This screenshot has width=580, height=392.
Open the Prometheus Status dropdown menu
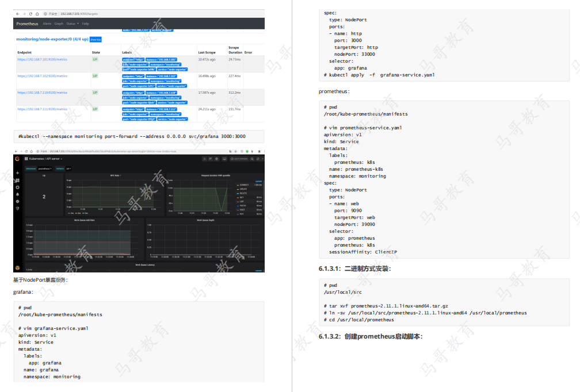point(72,24)
